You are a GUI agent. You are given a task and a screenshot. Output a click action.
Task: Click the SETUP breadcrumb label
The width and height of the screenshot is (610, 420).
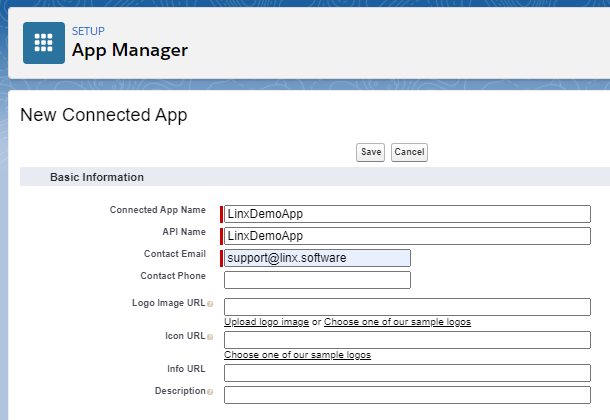click(88, 31)
